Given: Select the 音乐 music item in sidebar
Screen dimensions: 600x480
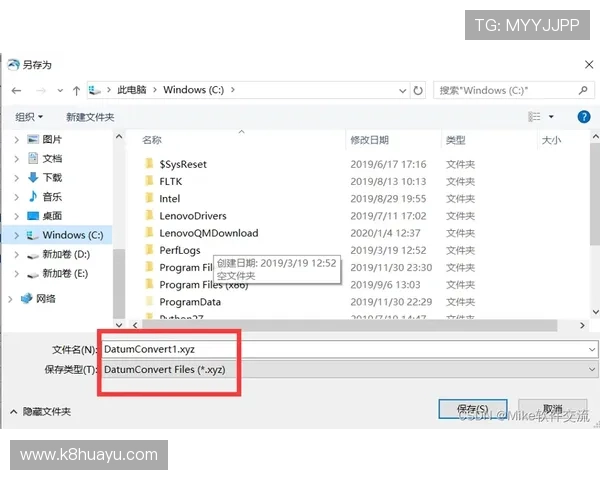Looking at the screenshot, I should [52, 196].
